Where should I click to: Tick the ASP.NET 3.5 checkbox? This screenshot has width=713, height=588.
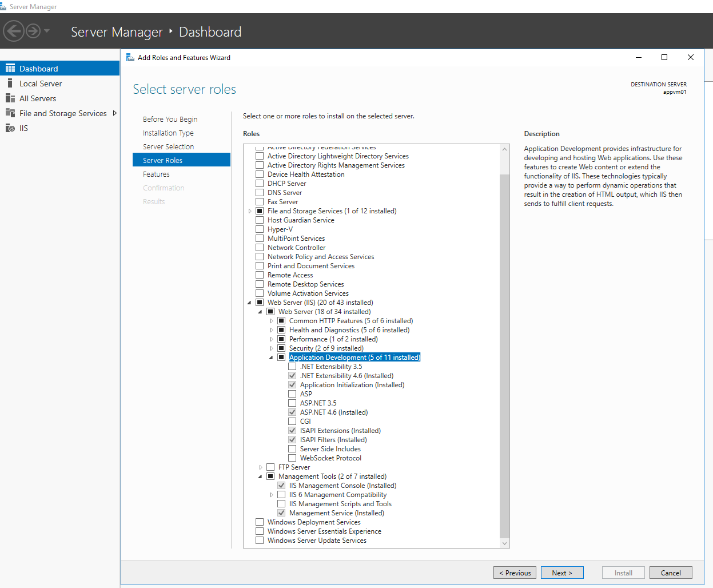(x=292, y=403)
